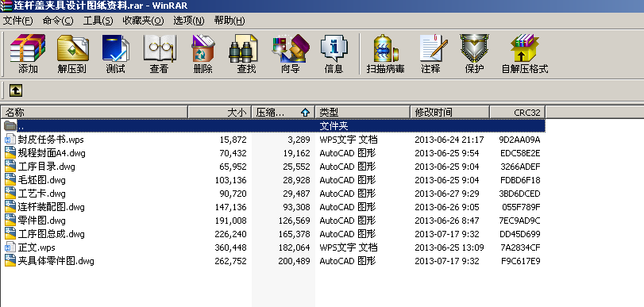Open the 文件(F) menu
644x307 pixels.
[18, 21]
